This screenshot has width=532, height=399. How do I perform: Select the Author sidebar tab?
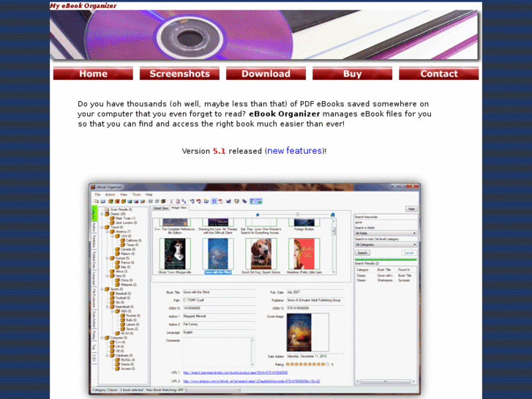[94, 228]
